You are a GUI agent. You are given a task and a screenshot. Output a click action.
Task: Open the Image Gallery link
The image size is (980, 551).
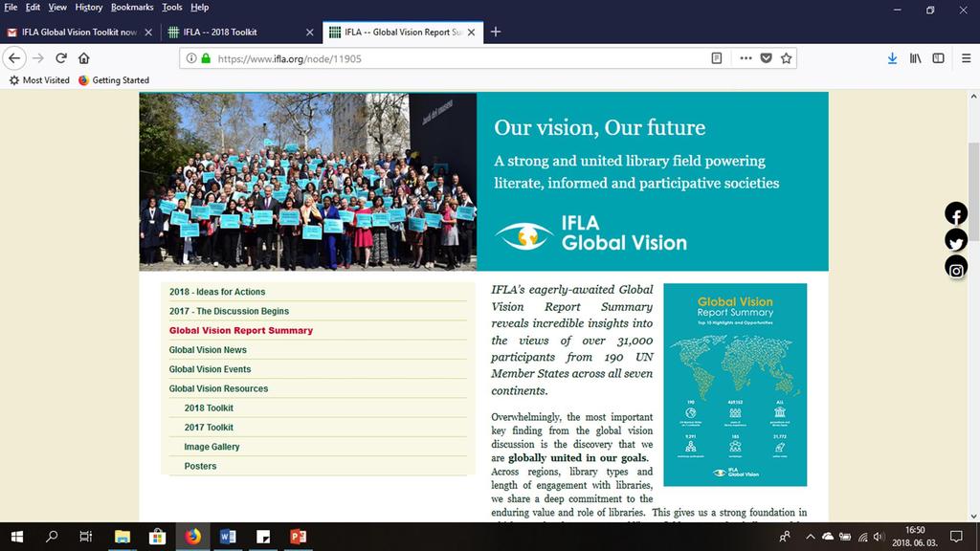(212, 447)
